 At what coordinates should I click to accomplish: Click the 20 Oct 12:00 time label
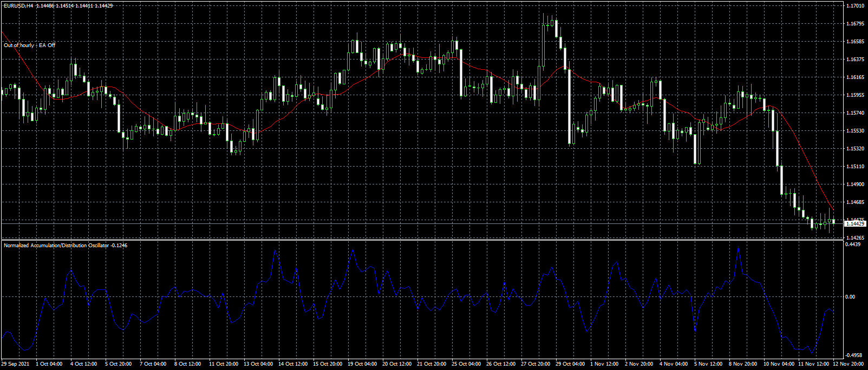pyautogui.click(x=397, y=364)
